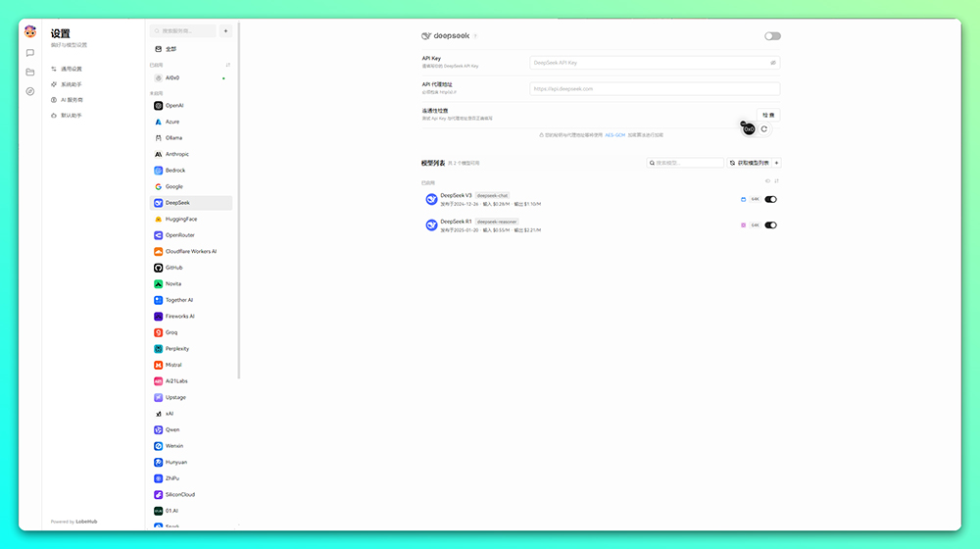The image size is (980, 549).
Task: Open the user avatar at top left
Action: (30, 31)
